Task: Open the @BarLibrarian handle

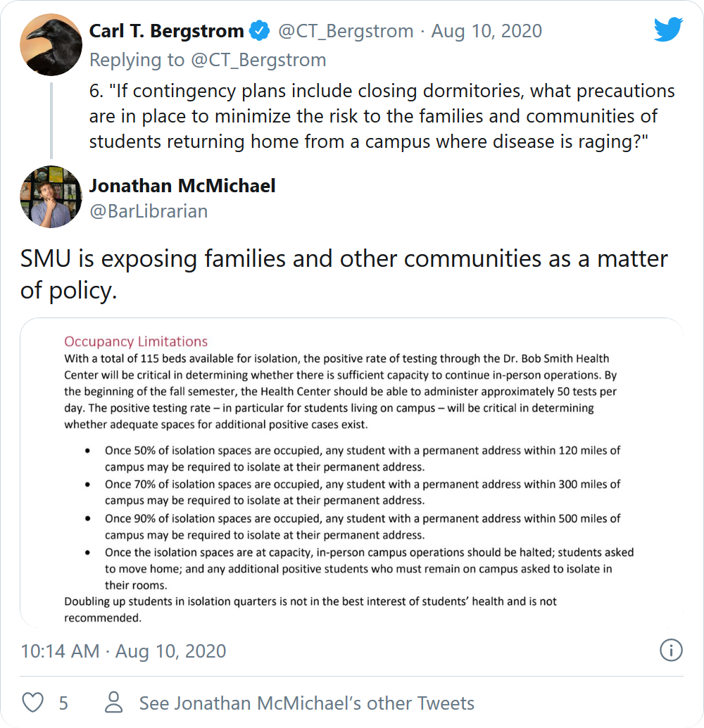Action: (149, 211)
